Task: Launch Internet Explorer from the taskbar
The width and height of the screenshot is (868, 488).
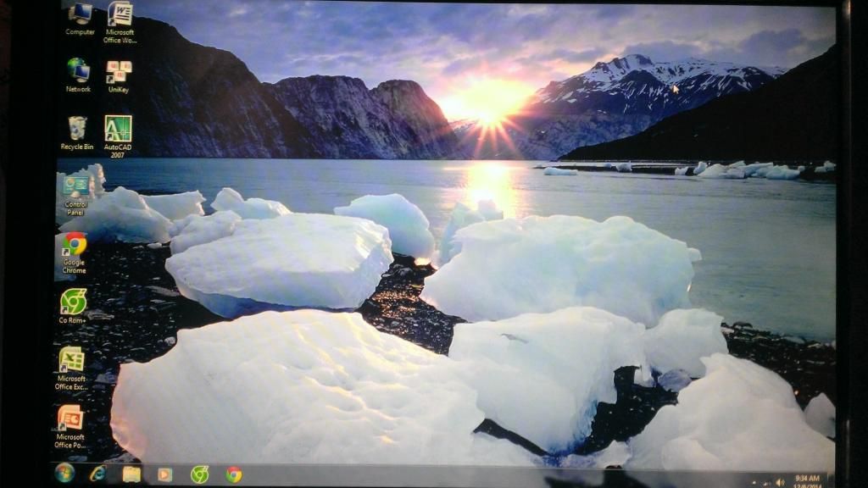Action: click(x=98, y=474)
